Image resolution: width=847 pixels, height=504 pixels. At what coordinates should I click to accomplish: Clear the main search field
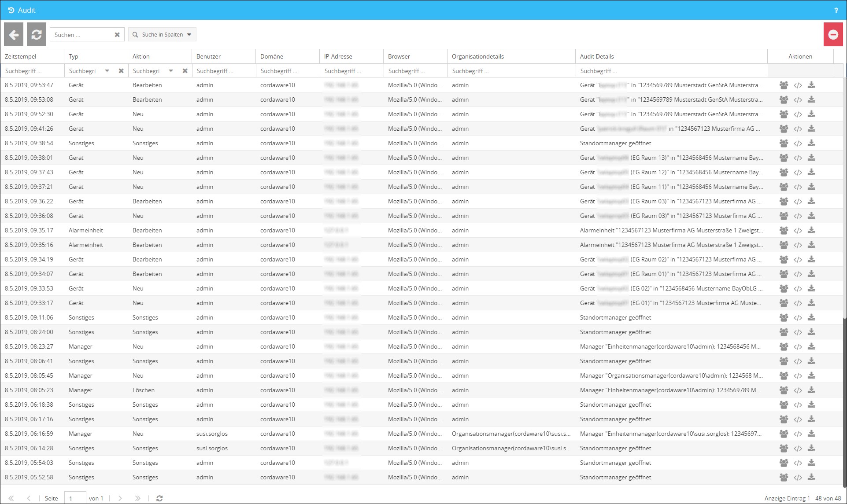point(117,35)
